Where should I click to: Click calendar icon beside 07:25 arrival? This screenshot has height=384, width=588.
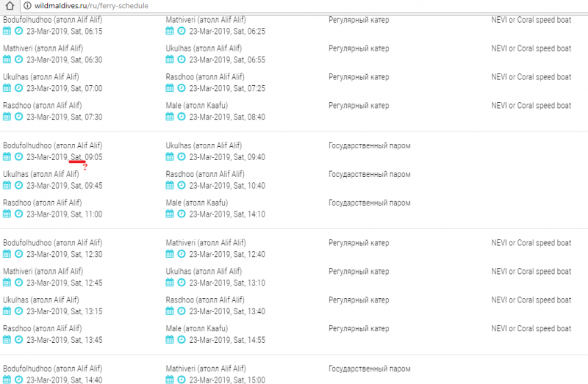click(x=171, y=89)
